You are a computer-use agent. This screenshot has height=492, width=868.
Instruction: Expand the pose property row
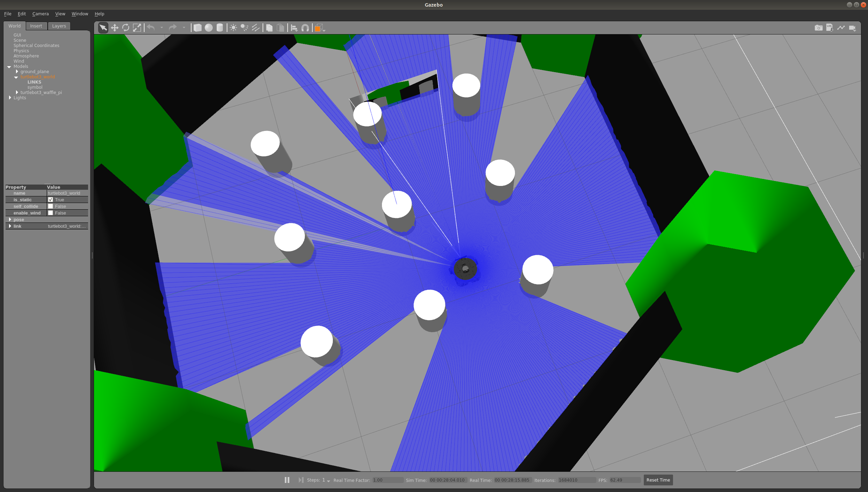pos(10,219)
